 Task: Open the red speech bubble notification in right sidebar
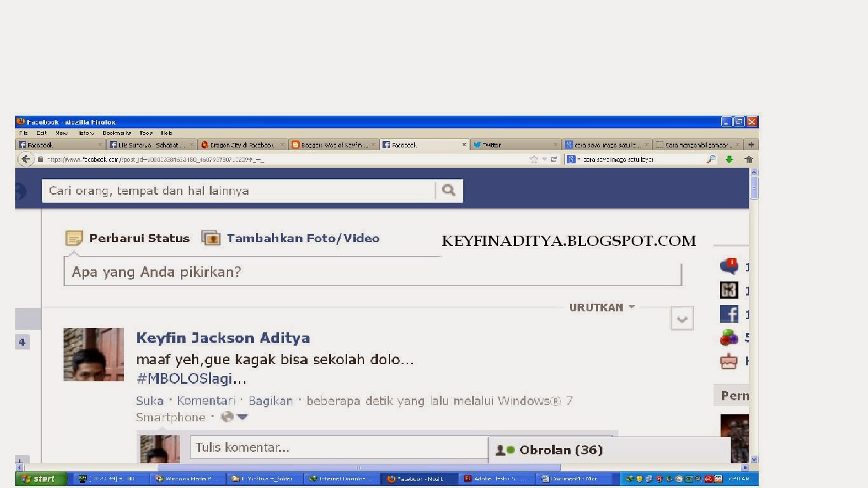[x=729, y=266]
